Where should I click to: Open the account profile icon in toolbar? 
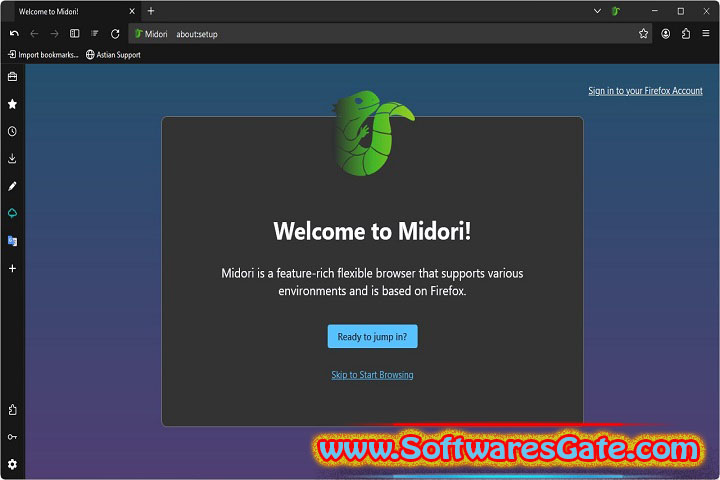tap(665, 34)
